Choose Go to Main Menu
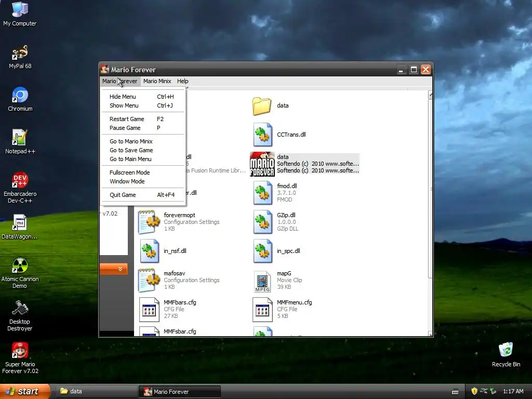Viewport: 532px width, 399px height. pos(142,159)
